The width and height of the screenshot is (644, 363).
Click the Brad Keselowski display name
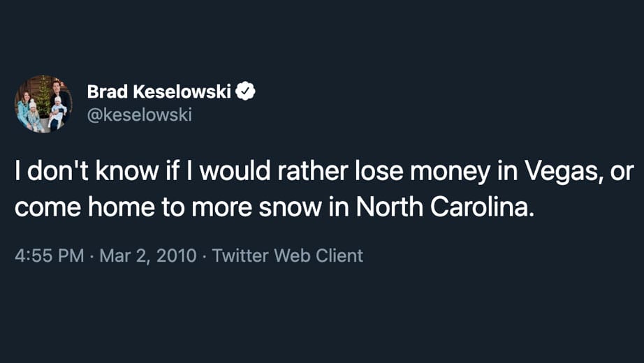(160, 91)
